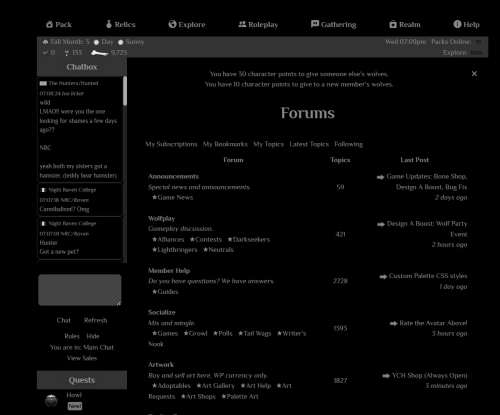Open the Relics flask icon
The image size is (500, 415).
(109, 24)
